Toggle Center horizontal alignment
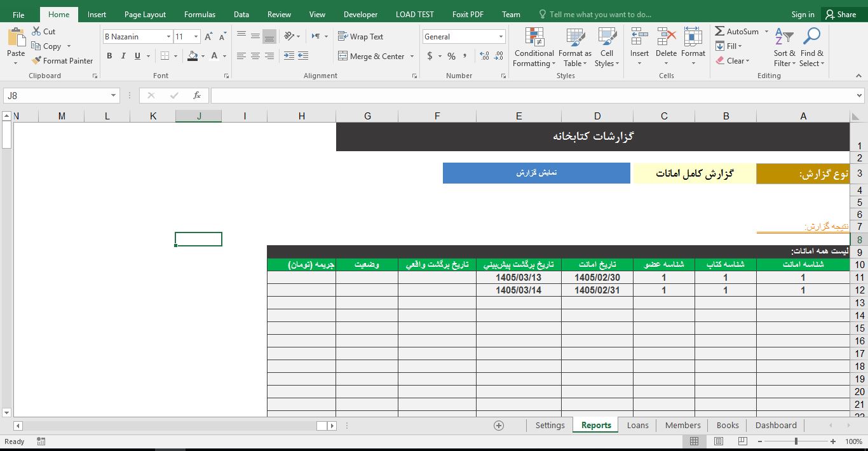 point(255,56)
